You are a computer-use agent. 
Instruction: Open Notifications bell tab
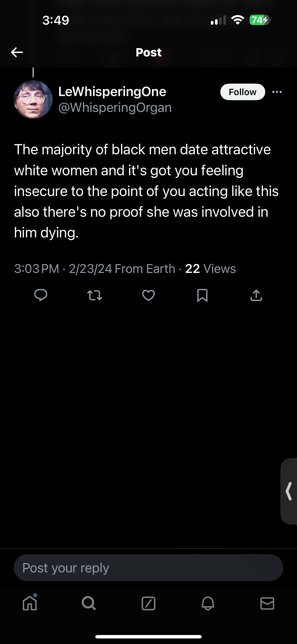208,603
